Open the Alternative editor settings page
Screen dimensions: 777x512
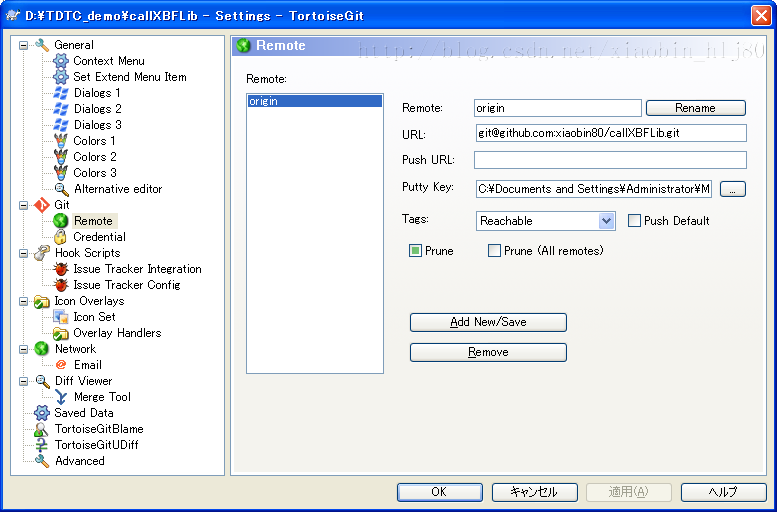(x=118, y=189)
